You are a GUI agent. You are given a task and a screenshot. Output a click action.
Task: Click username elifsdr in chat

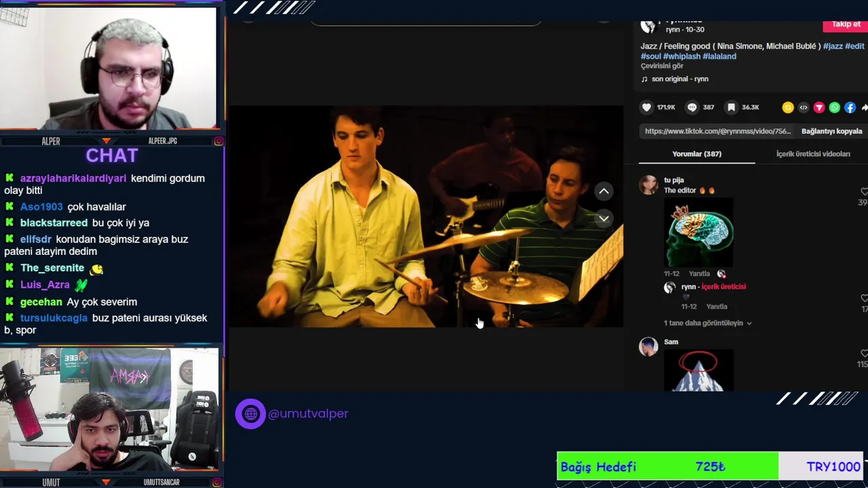pyautogui.click(x=36, y=239)
